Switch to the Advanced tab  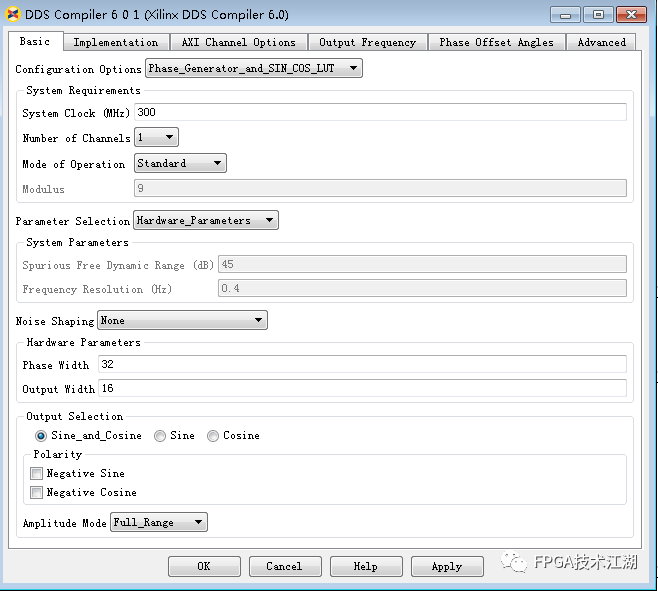601,42
